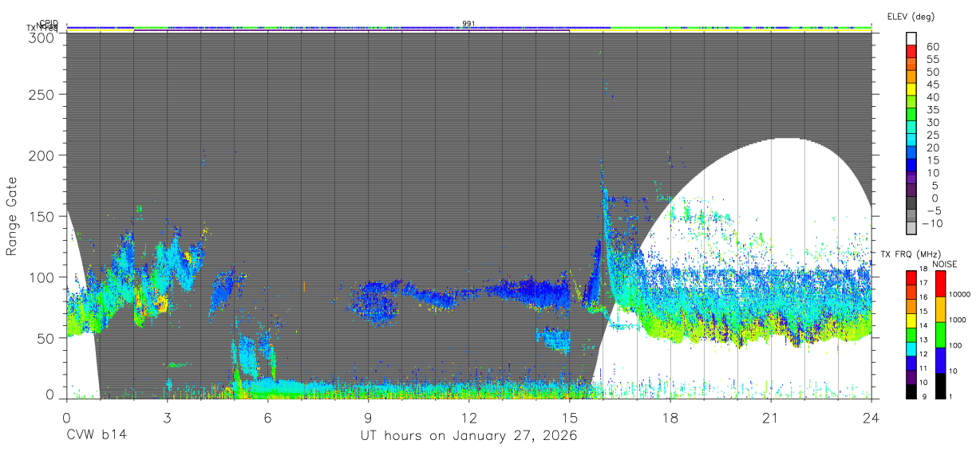Click the "14" label on the TX FRQ scale
This screenshot has width=980, height=452.
pyautogui.click(x=923, y=326)
